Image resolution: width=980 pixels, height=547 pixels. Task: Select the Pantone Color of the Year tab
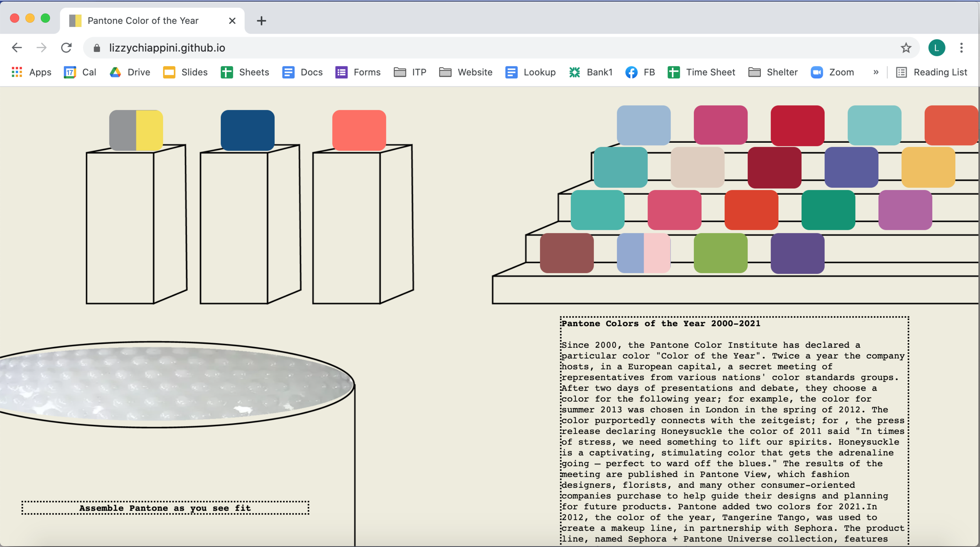pyautogui.click(x=152, y=21)
